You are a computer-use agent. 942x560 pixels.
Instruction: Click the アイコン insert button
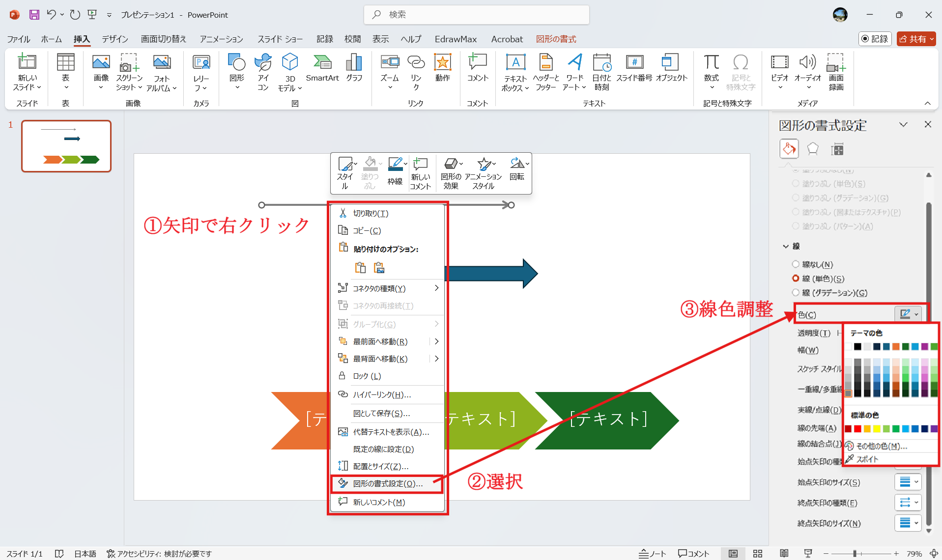(x=263, y=72)
